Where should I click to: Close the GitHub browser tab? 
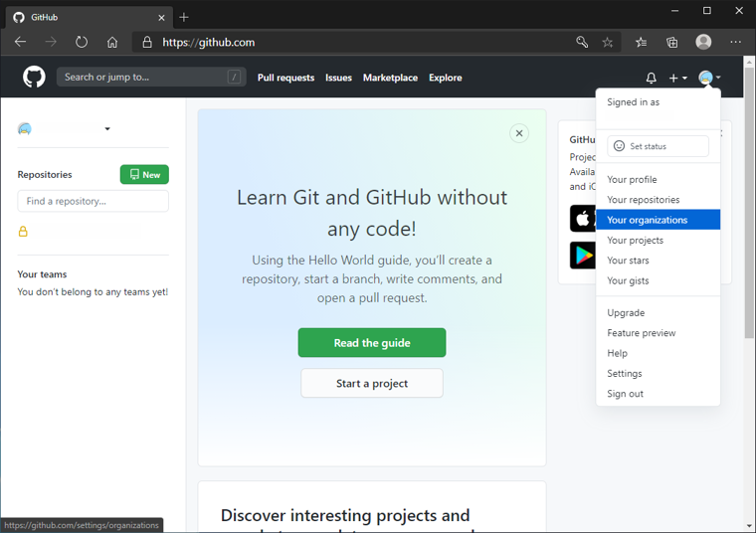161,18
